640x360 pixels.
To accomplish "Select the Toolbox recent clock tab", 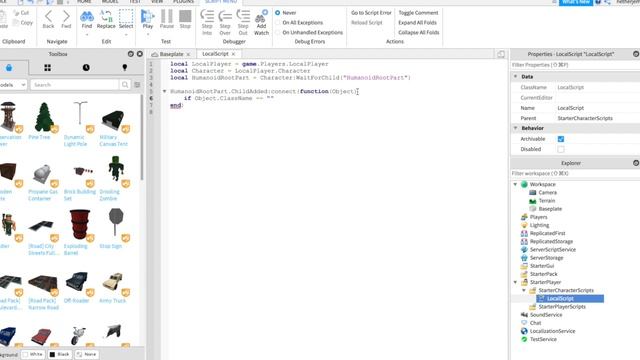I will (x=86, y=68).
